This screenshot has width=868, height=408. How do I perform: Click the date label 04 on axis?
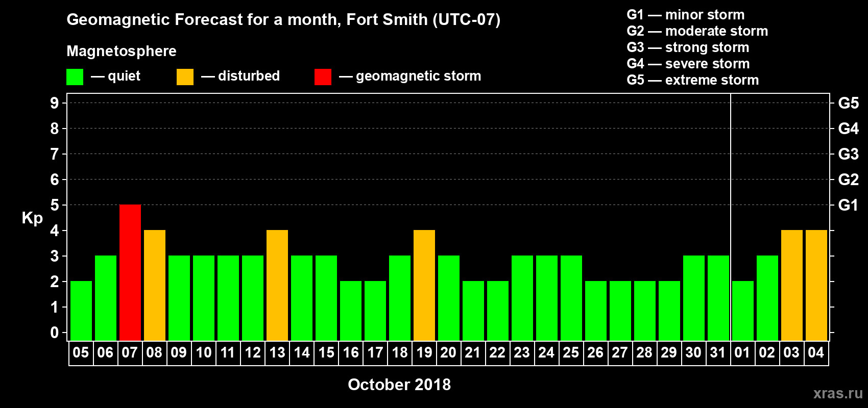click(816, 353)
